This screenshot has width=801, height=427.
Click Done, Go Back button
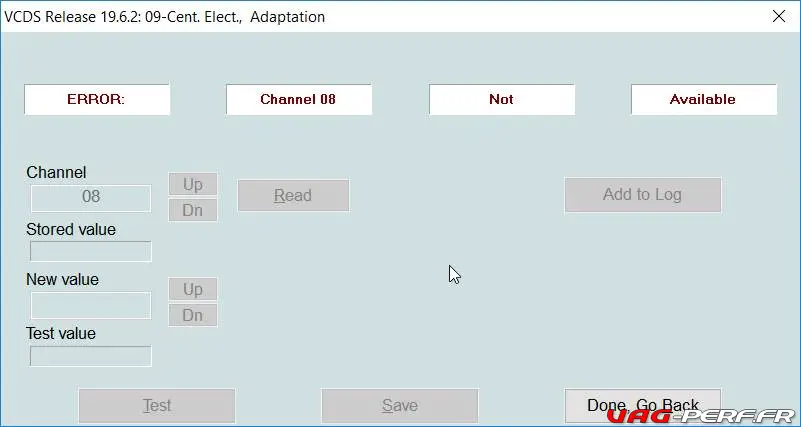point(643,406)
